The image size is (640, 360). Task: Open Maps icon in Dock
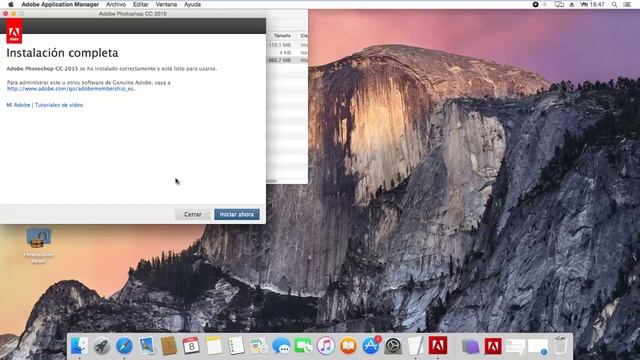point(259,346)
